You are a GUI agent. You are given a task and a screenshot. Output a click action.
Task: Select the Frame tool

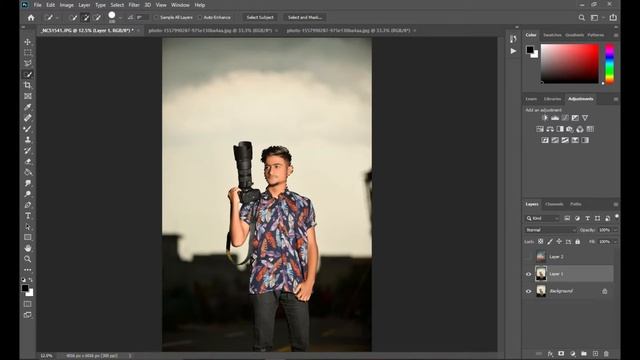click(x=28, y=96)
